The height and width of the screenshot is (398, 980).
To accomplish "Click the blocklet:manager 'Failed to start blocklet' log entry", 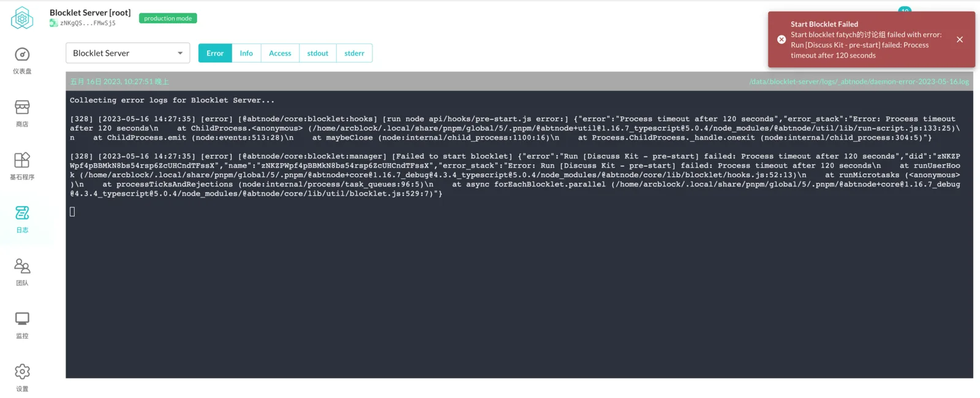I will click(x=515, y=175).
